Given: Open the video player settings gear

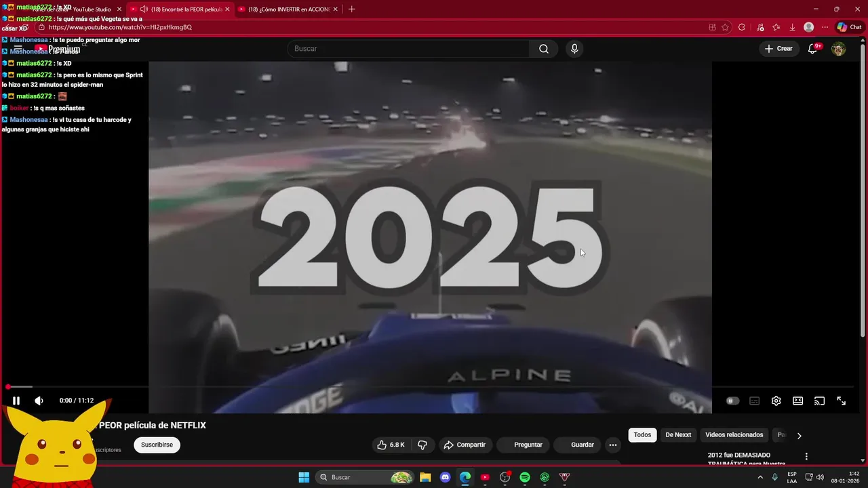Looking at the screenshot, I should pyautogui.click(x=776, y=401).
